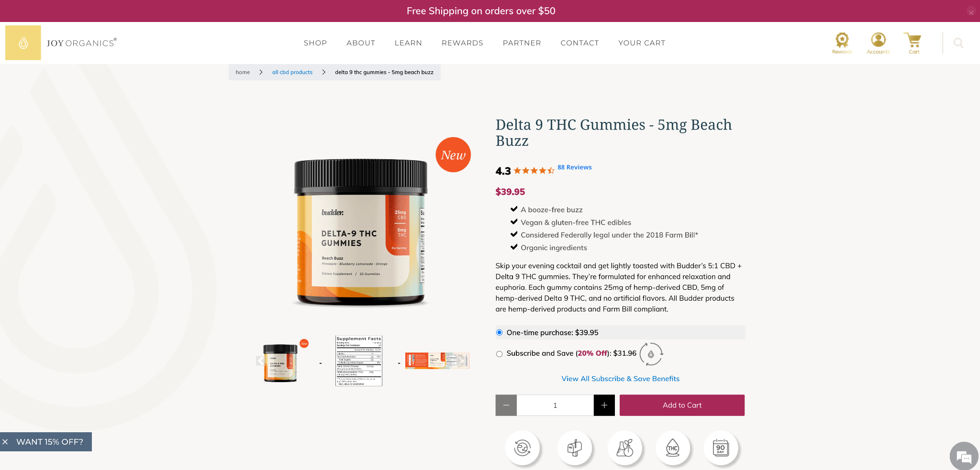980x470 pixels.
Task: Open the shopping Cart icon
Action: pos(913,43)
